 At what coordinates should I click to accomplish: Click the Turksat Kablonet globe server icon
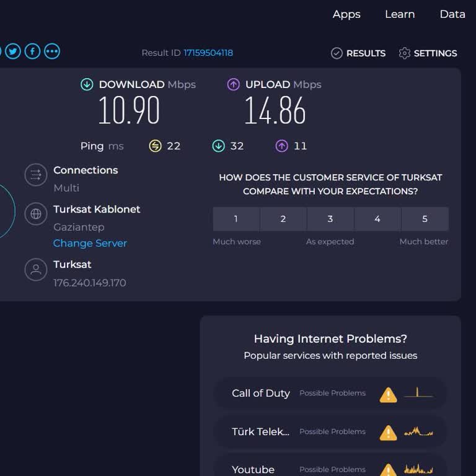point(36,214)
